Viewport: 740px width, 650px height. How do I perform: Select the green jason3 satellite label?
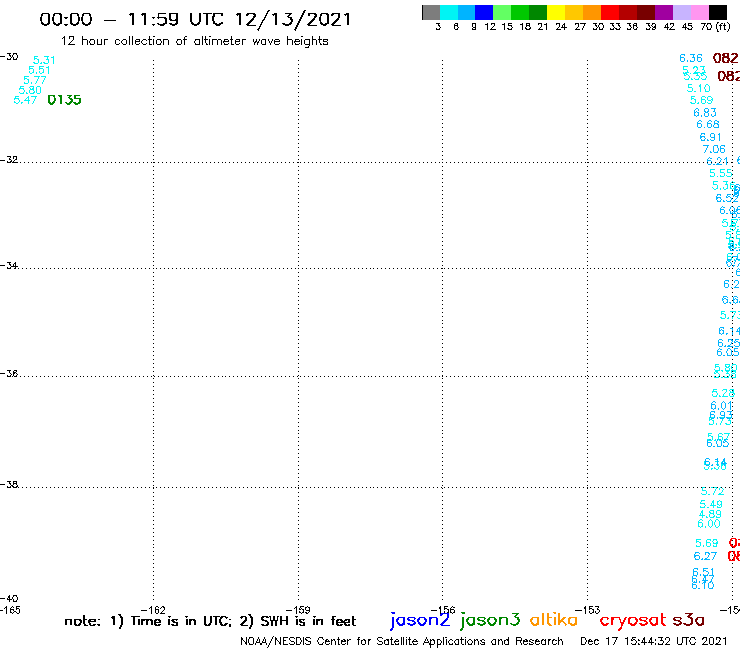tap(490, 620)
